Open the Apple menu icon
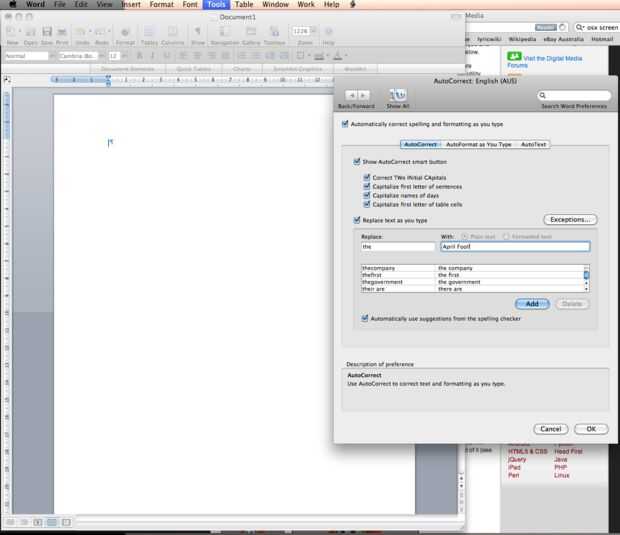This screenshot has height=535, width=620. [12, 4]
